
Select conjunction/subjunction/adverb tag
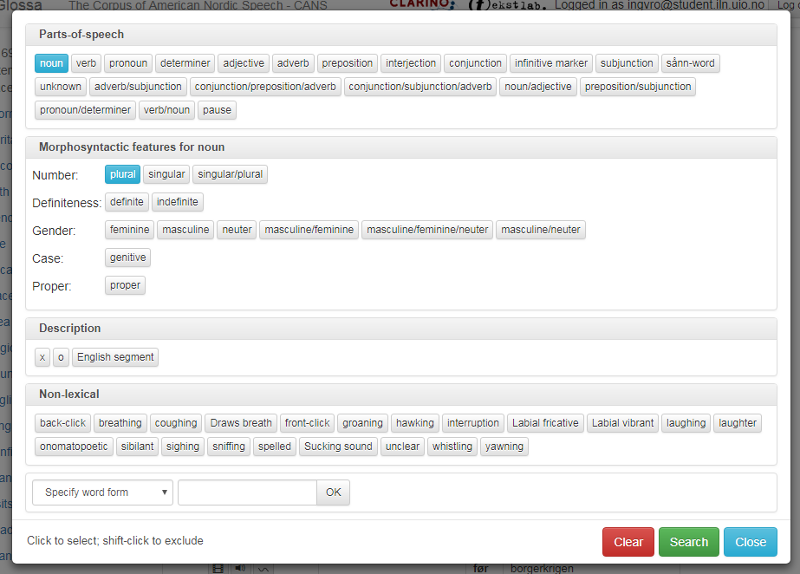(x=420, y=87)
